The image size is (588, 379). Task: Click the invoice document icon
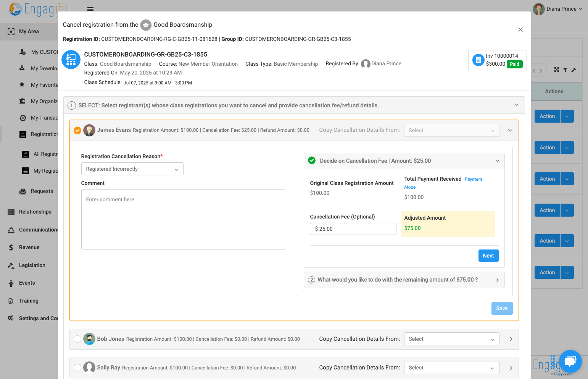click(x=478, y=60)
